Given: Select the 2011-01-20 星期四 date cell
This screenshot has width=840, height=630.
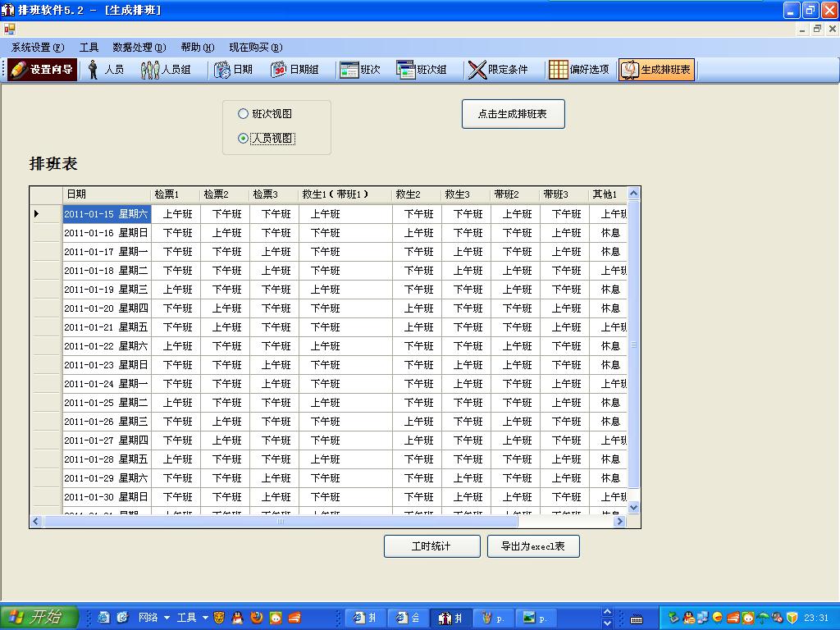Looking at the screenshot, I should pos(107,308).
